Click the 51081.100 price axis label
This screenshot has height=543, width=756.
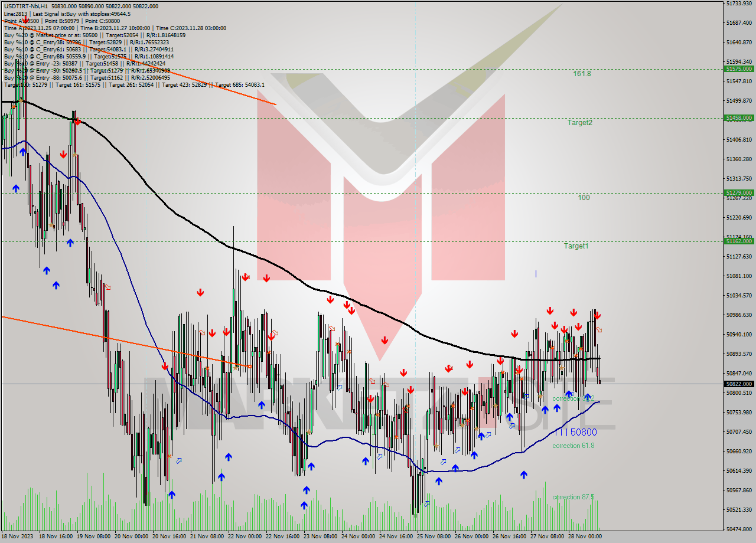pos(738,276)
